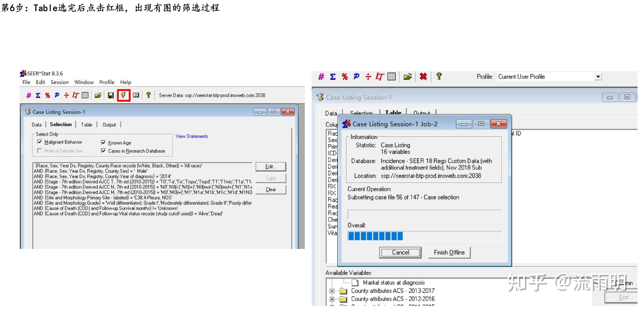Click the Finish Offline button
Screen dimensions: 644x309
coord(449,252)
